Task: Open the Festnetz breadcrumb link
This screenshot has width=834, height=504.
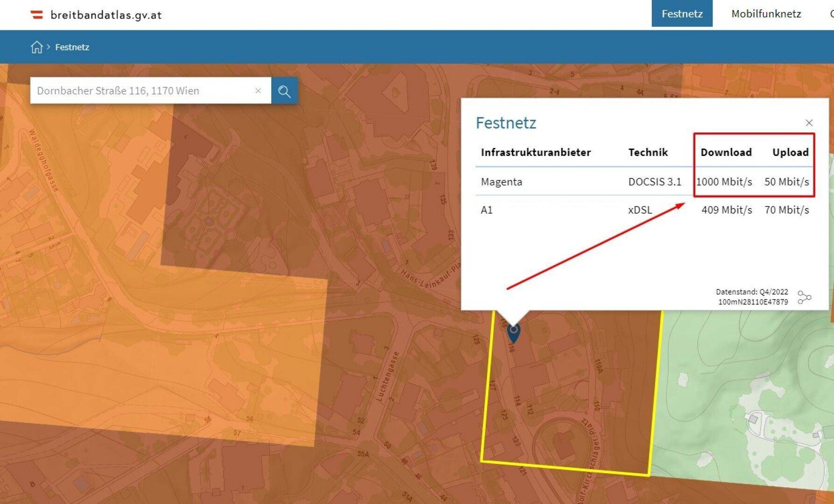Action: tap(72, 47)
